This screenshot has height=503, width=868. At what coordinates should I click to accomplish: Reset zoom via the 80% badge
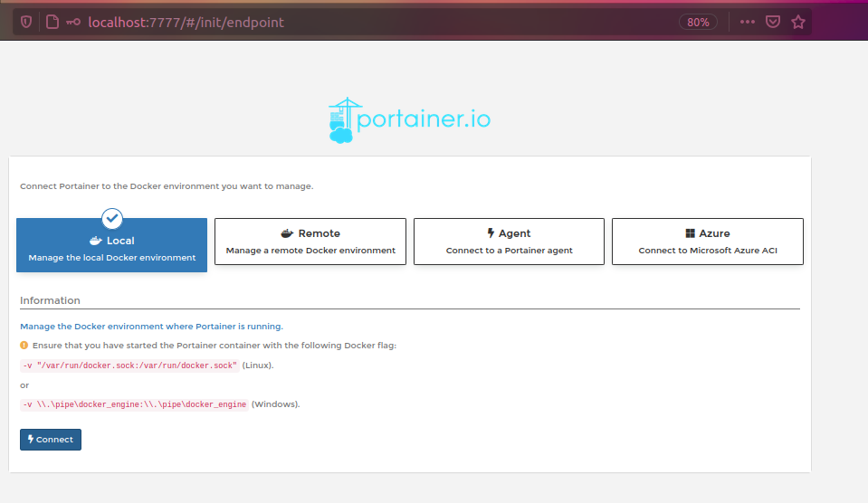pyautogui.click(x=698, y=23)
